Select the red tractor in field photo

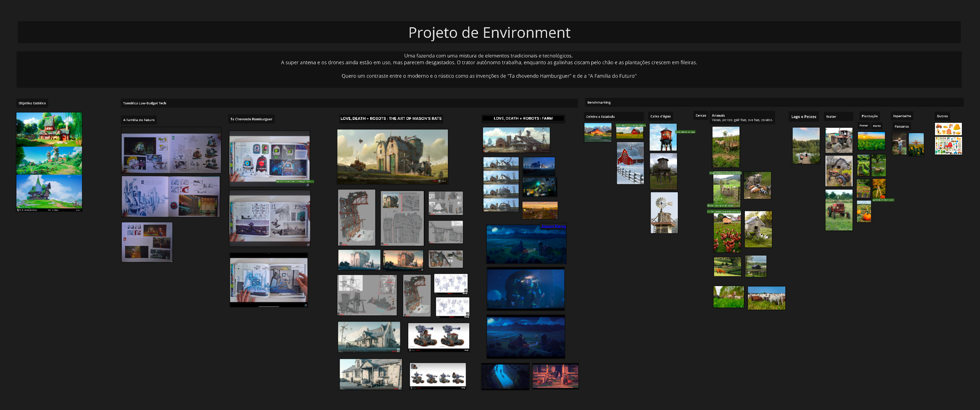pyautogui.click(x=839, y=210)
